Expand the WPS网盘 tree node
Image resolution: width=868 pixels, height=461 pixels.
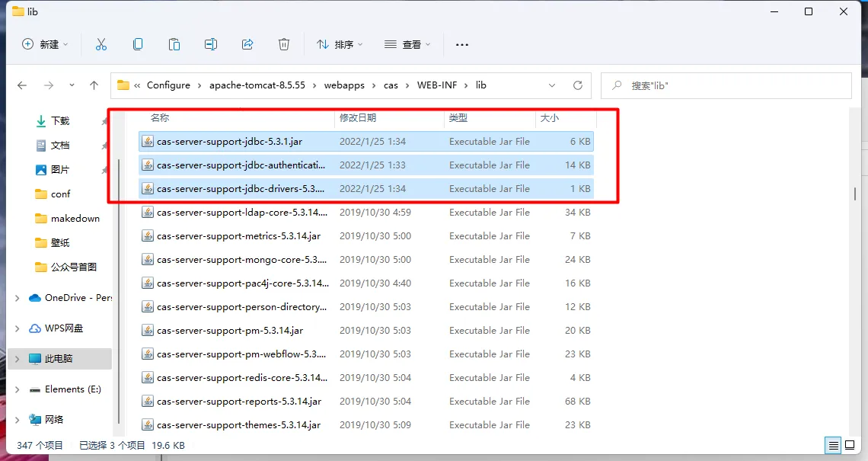[18, 328]
